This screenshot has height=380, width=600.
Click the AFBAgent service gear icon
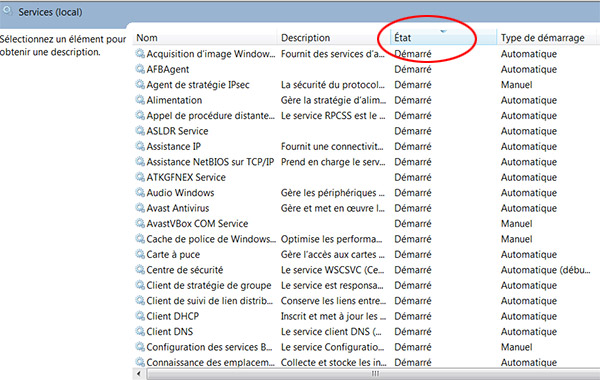click(x=140, y=69)
